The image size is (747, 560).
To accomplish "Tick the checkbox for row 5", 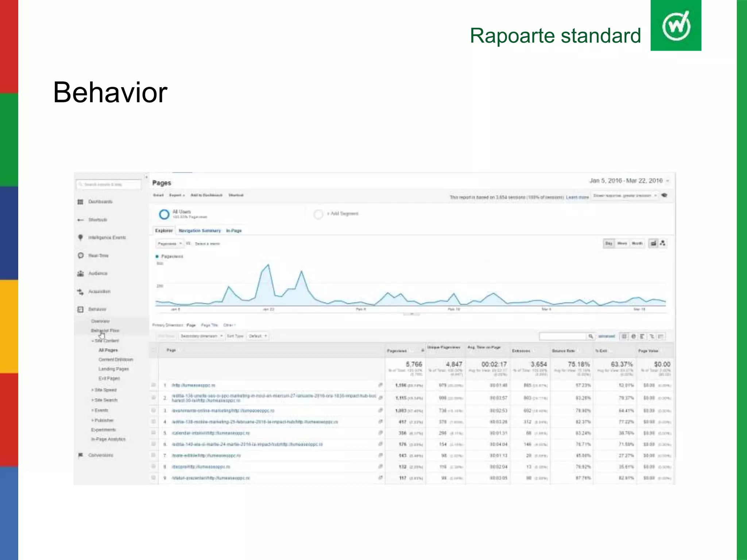I will tap(154, 433).
